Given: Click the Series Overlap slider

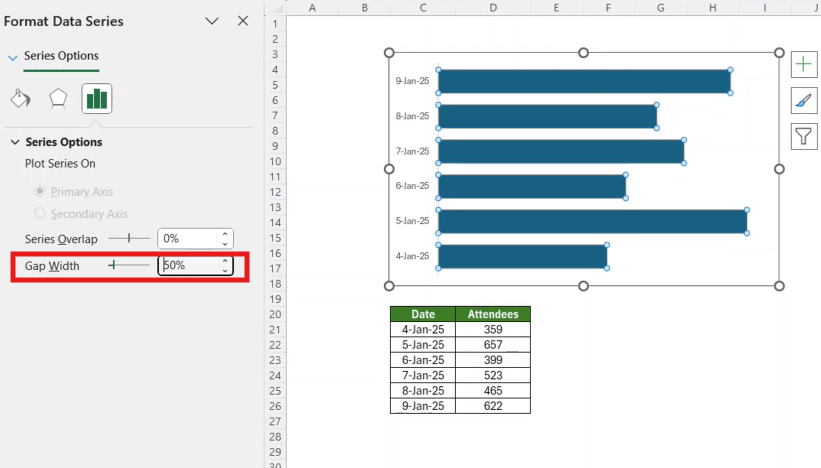Looking at the screenshot, I should (x=129, y=239).
